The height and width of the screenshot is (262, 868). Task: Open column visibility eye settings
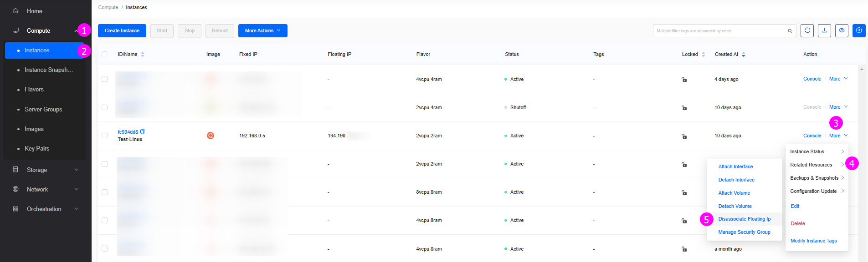pos(842,30)
